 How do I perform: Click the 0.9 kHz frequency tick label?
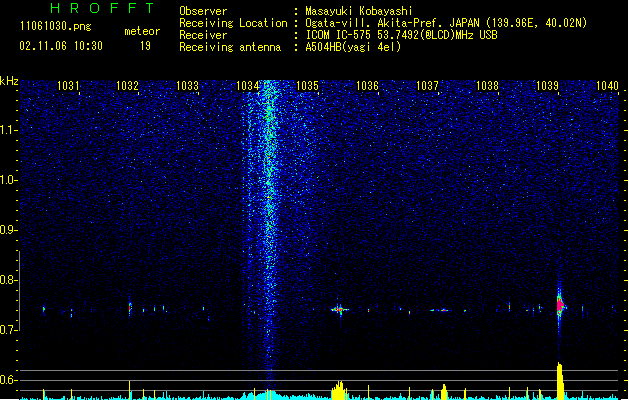[x=9, y=230]
